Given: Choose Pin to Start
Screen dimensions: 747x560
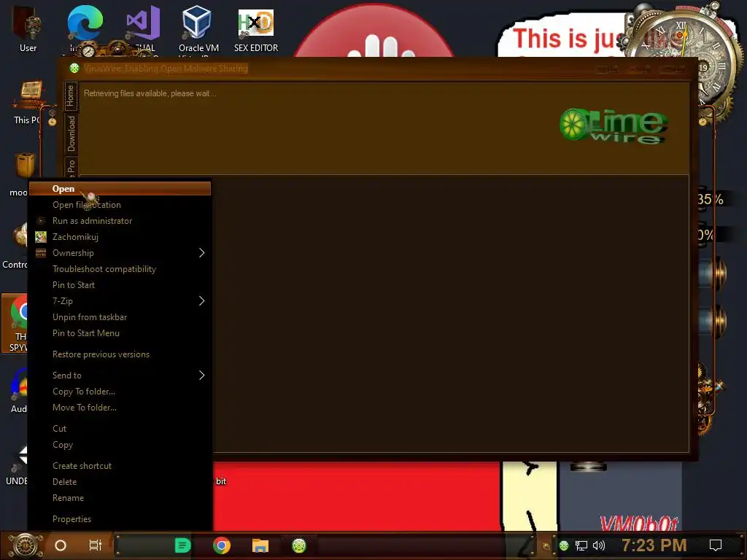Looking at the screenshot, I should (120, 285).
